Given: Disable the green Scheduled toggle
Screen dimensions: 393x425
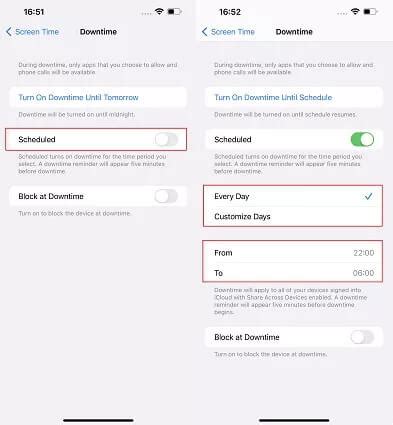Looking at the screenshot, I should click(362, 139).
